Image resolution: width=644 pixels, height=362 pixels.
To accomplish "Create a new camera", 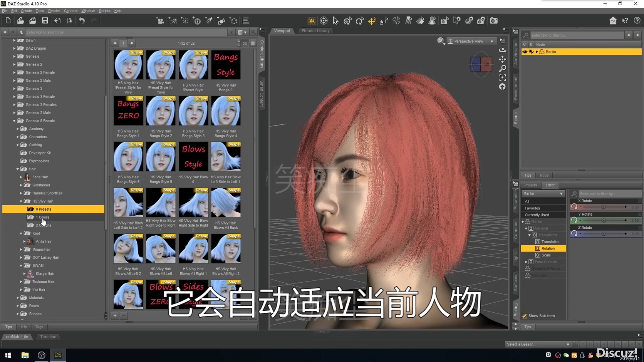I will (160, 21).
